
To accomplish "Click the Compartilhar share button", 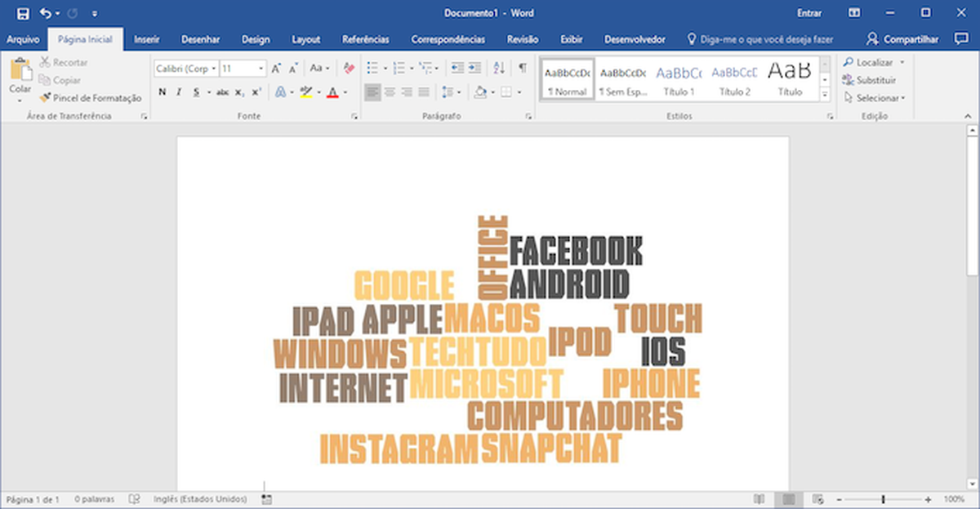I will pos(903,39).
